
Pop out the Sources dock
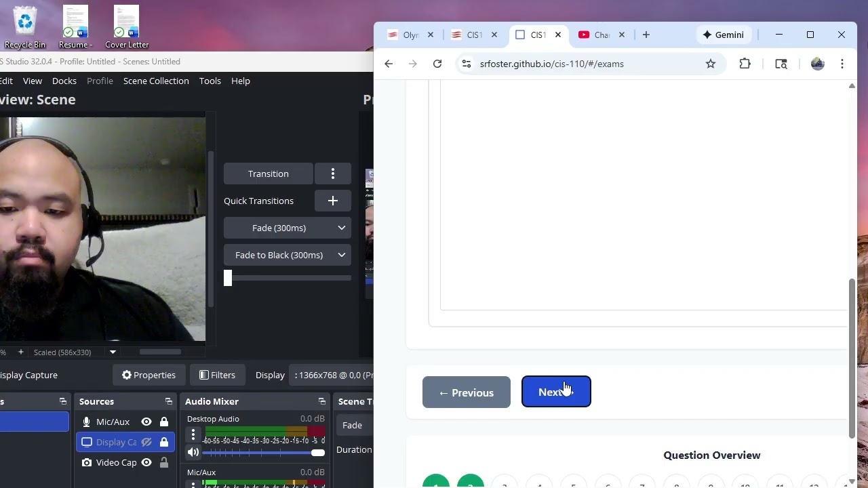click(x=169, y=401)
